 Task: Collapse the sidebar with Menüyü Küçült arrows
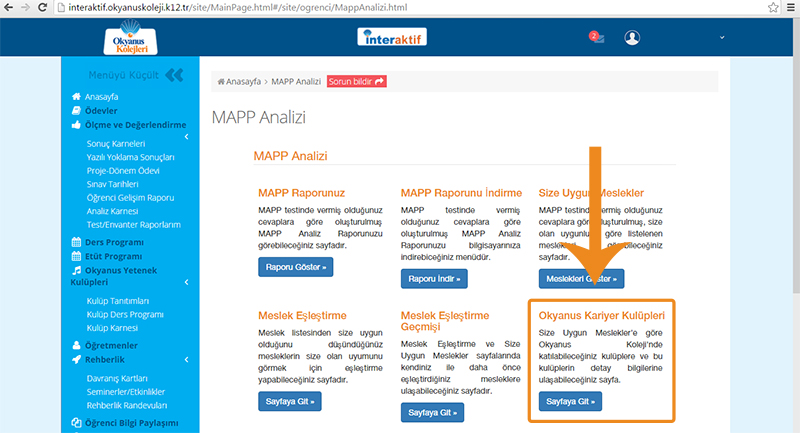pos(174,75)
